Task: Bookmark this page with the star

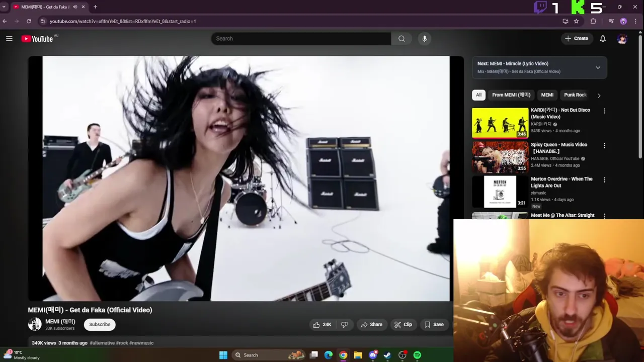Action: click(576, 21)
